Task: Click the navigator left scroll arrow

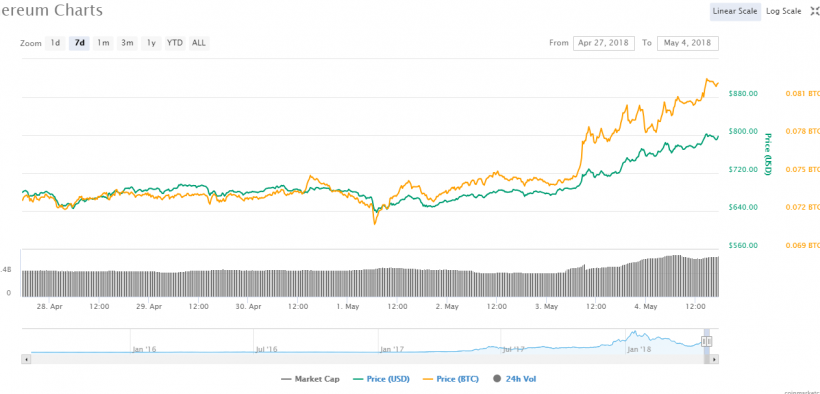Action: pos(26,359)
